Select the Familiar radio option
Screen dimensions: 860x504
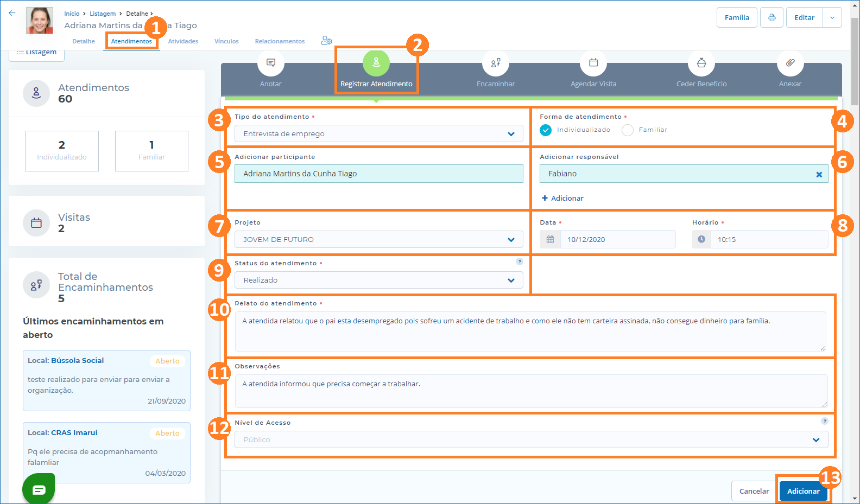pyautogui.click(x=628, y=130)
